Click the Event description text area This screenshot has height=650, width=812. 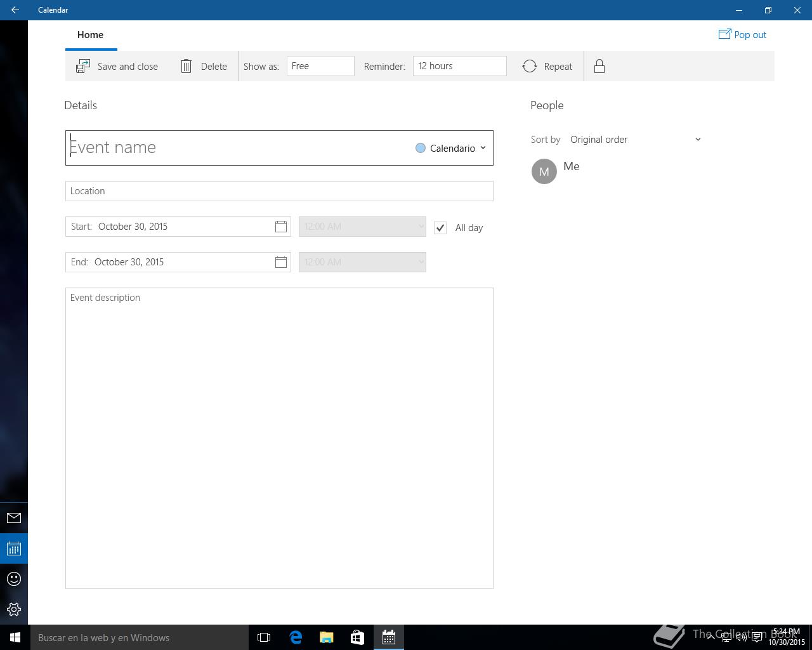[x=279, y=438]
